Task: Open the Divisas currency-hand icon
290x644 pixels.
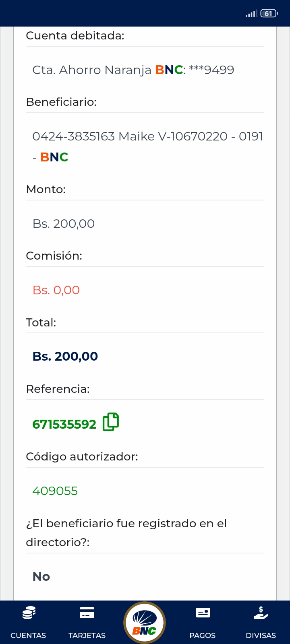Action: click(261, 613)
